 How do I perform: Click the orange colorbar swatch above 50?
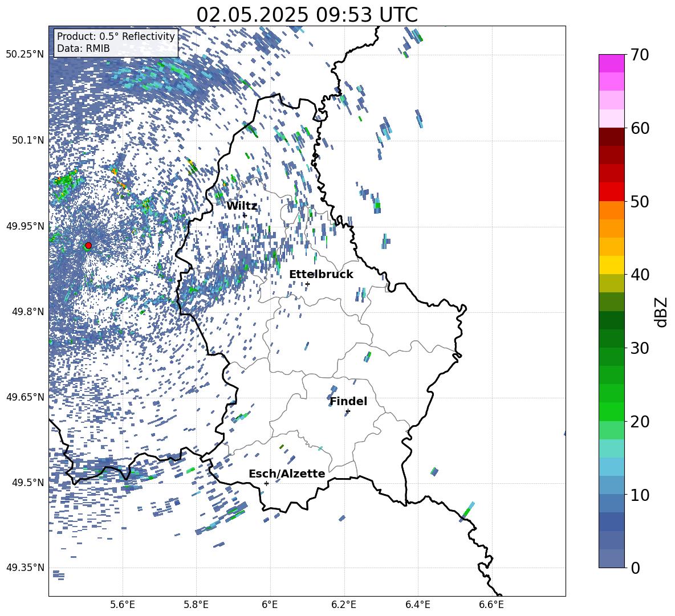pos(611,210)
